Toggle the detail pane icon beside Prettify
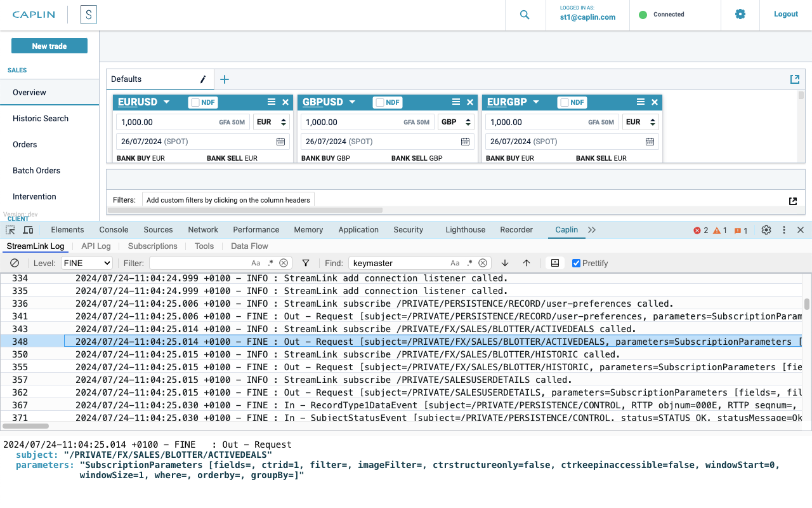The height and width of the screenshot is (508, 812). (x=555, y=263)
